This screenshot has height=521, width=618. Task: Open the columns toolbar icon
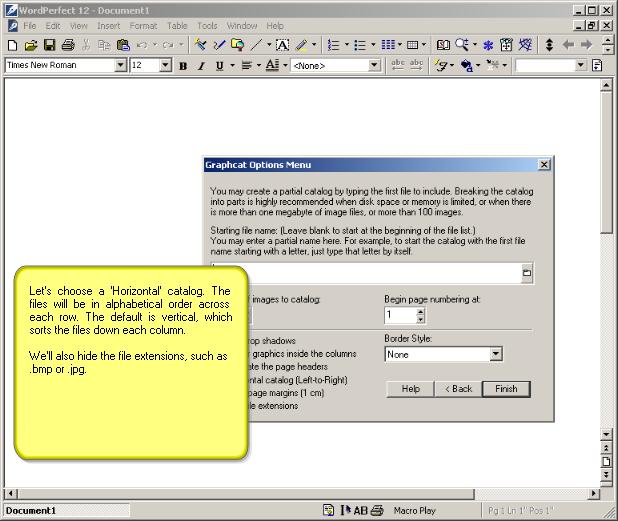pos(388,45)
